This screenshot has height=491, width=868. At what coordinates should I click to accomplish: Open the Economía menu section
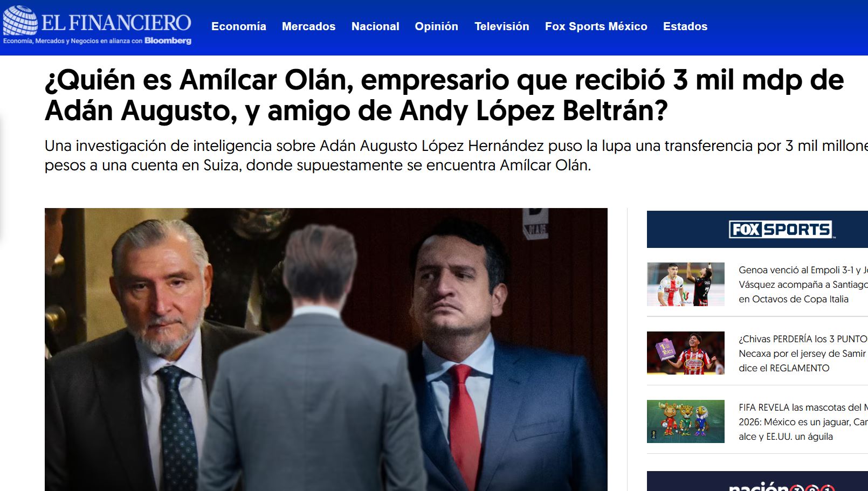[x=239, y=26]
